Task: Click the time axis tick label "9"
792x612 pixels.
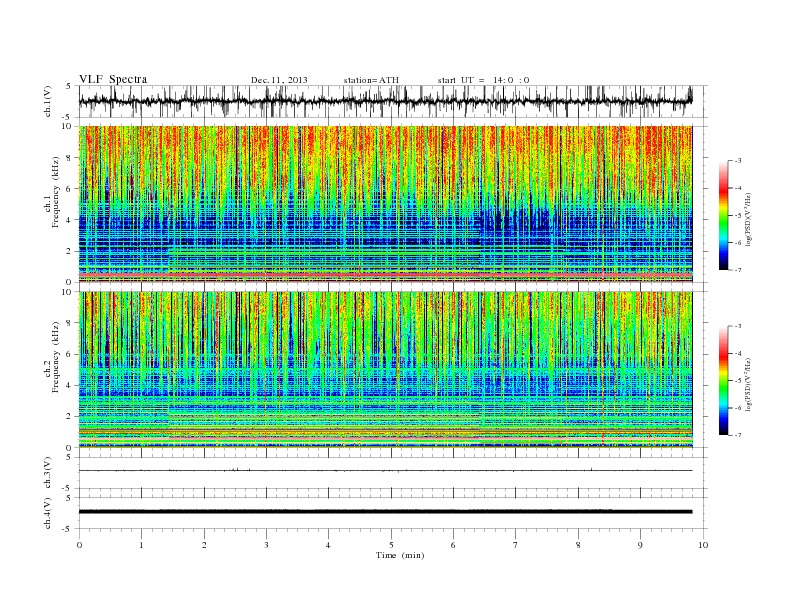Action: click(x=640, y=545)
